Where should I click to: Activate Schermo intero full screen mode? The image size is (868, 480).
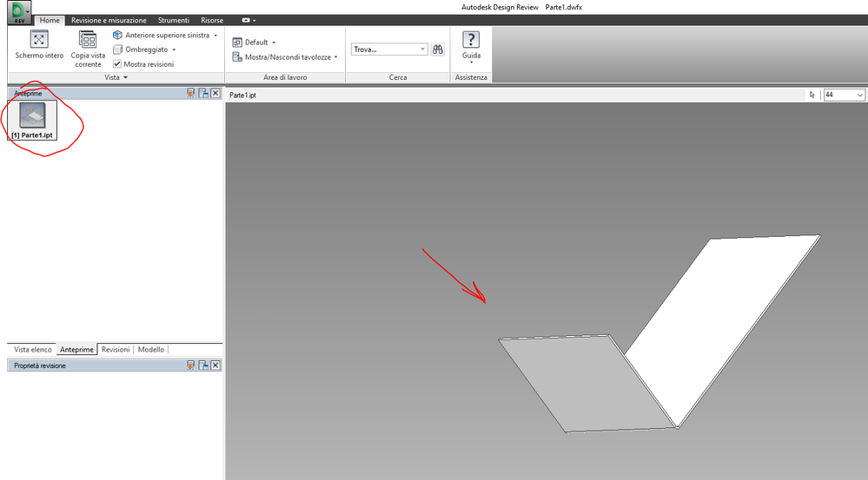(x=39, y=45)
